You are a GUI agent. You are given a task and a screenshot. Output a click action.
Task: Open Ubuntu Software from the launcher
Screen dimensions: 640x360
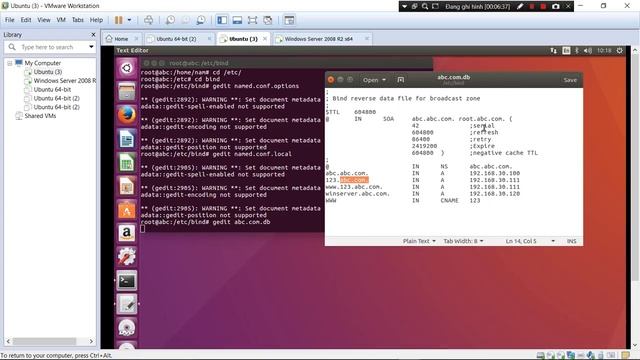click(127, 210)
